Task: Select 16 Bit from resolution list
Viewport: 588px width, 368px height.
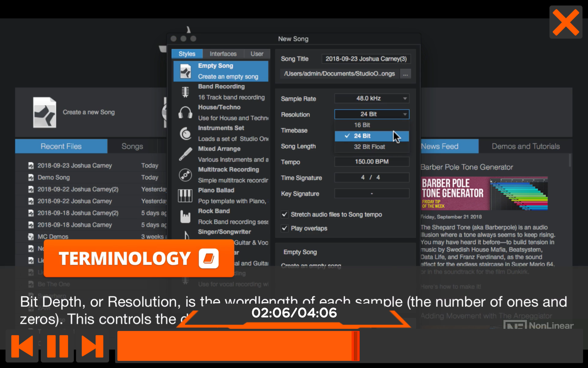Action: point(372,125)
